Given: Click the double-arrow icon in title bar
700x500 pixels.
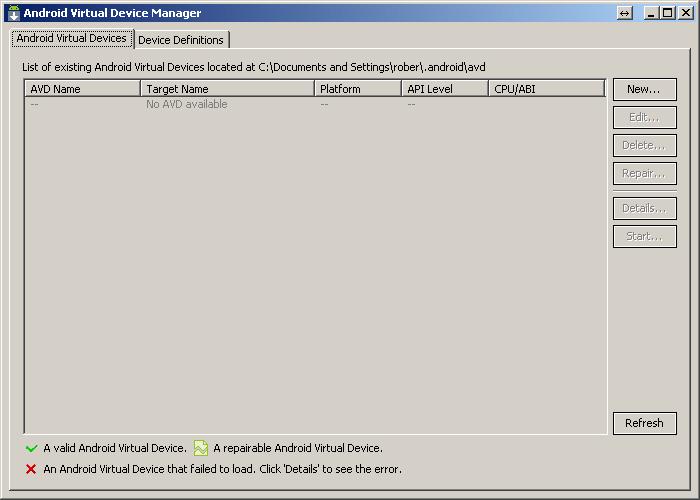Looking at the screenshot, I should tap(625, 13).
